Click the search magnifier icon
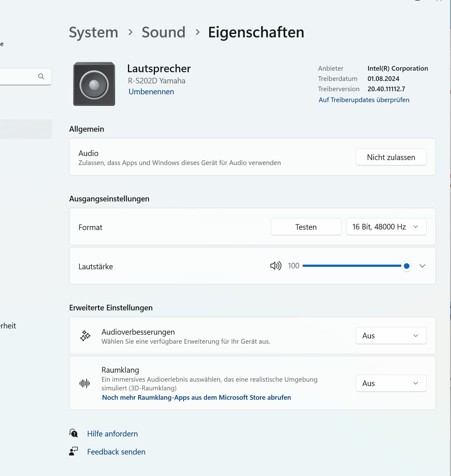Viewport: 451px width, 476px height. (x=41, y=77)
